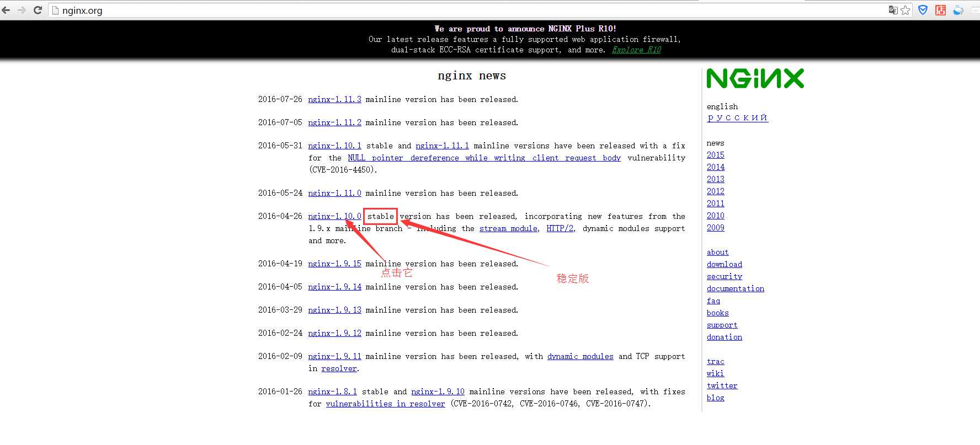Open the HTTP/2 link
The width and height of the screenshot is (980, 445).
[560, 228]
